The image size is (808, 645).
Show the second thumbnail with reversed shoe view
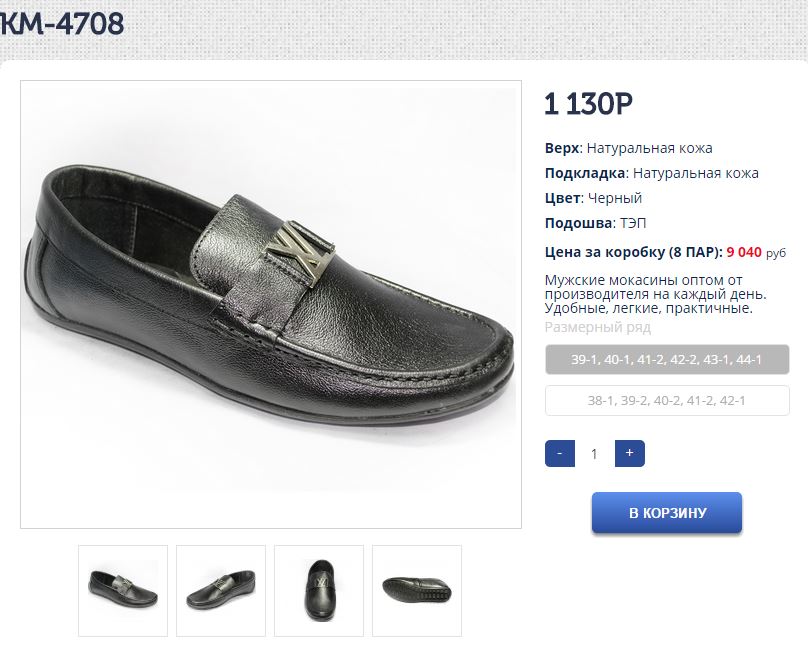point(221,590)
